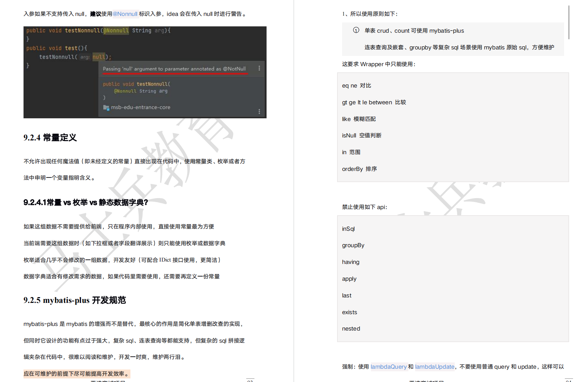588x382 pixels.
Task: Click the line starting '如果这组数据不需要提供给前端'
Action: [x=119, y=227]
